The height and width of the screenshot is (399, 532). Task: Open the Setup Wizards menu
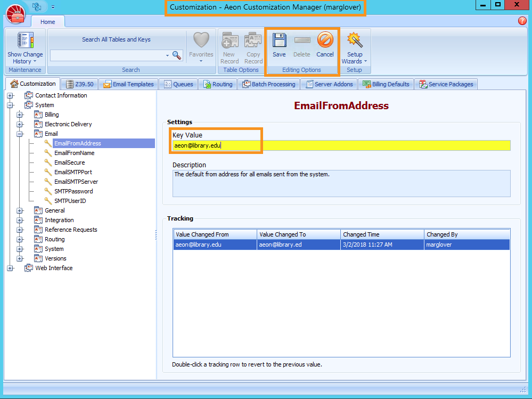point(355,48)
